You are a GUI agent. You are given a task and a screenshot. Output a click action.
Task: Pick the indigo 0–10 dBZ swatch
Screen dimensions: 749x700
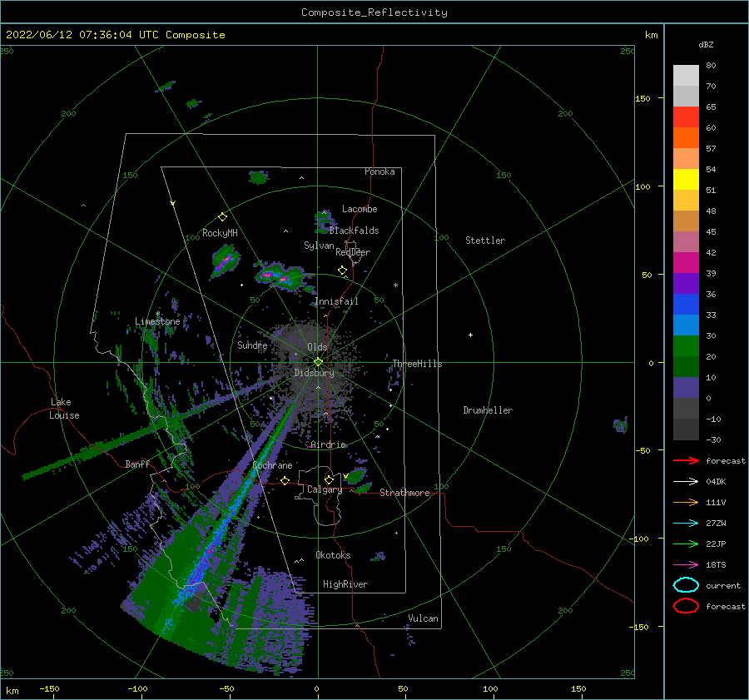tap(686, 388)
